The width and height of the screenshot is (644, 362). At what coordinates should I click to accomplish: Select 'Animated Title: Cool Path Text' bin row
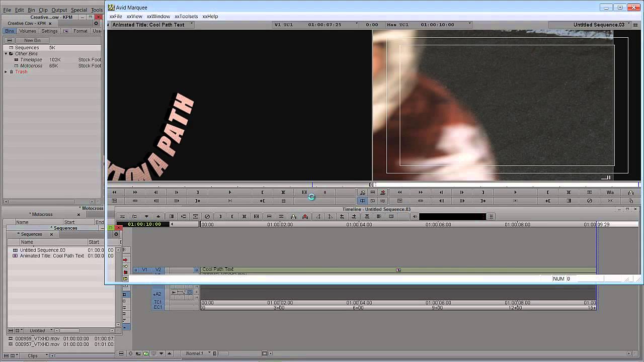pos(52,256)
